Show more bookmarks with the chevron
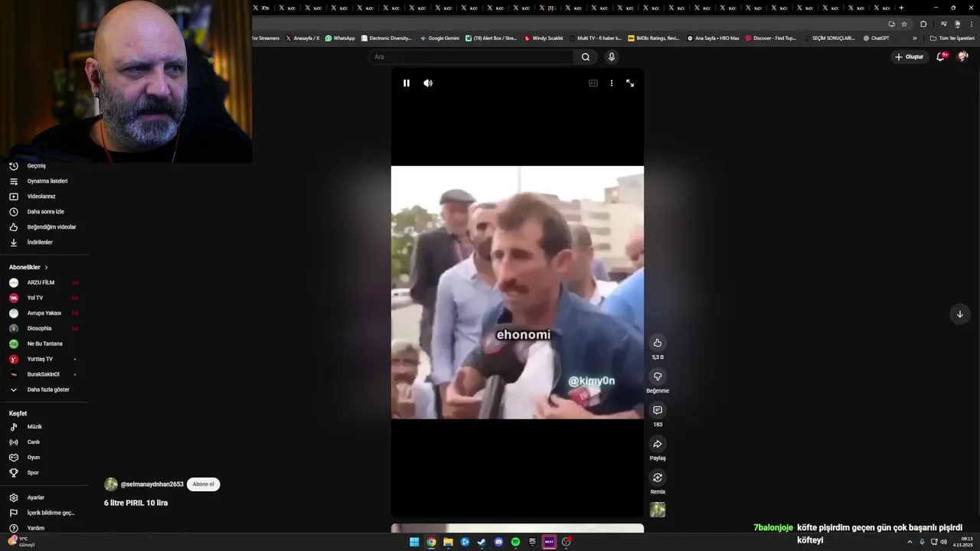The height and width of the screenshot is (551, 980). click(914, 38)
